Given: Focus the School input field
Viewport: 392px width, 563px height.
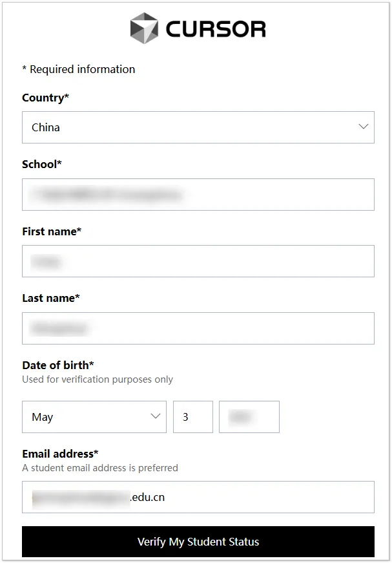Looking at the screenshot, I should coord(198,195).
